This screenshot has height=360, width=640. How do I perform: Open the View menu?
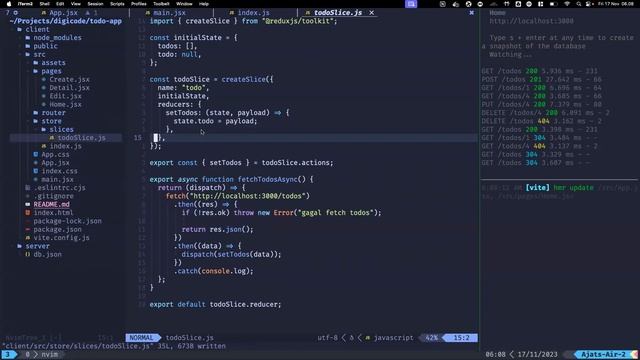point(76,4)
